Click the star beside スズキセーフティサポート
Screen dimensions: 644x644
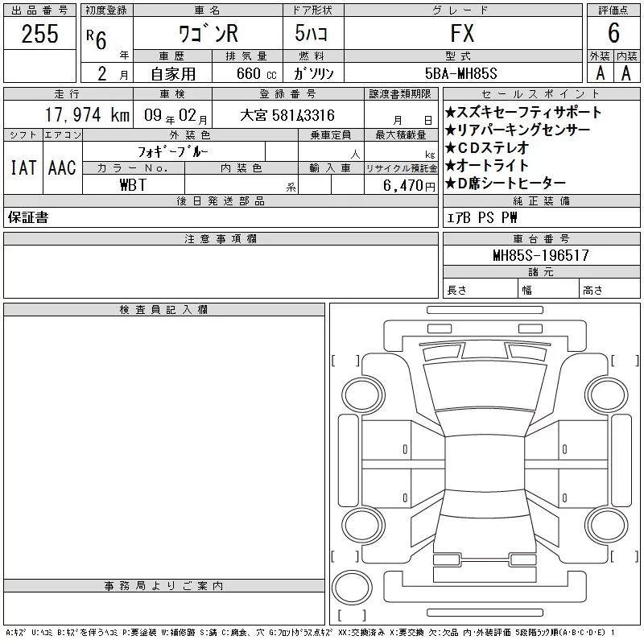click(x=451, y=113)
